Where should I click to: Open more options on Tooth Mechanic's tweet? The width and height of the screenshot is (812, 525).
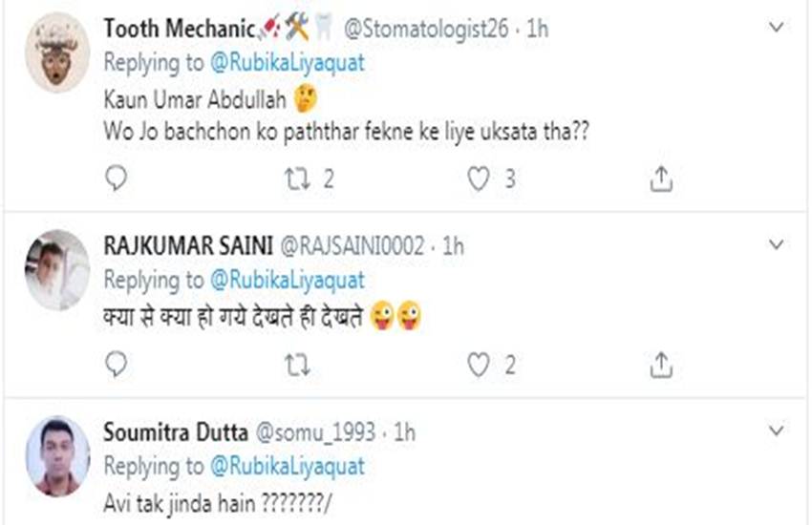click(x=776, y=31)
